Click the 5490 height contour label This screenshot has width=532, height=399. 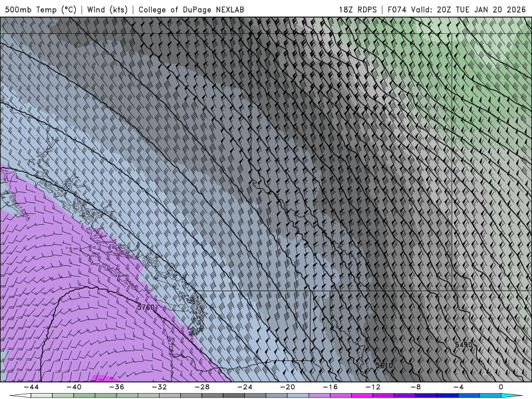pos(464,344)
